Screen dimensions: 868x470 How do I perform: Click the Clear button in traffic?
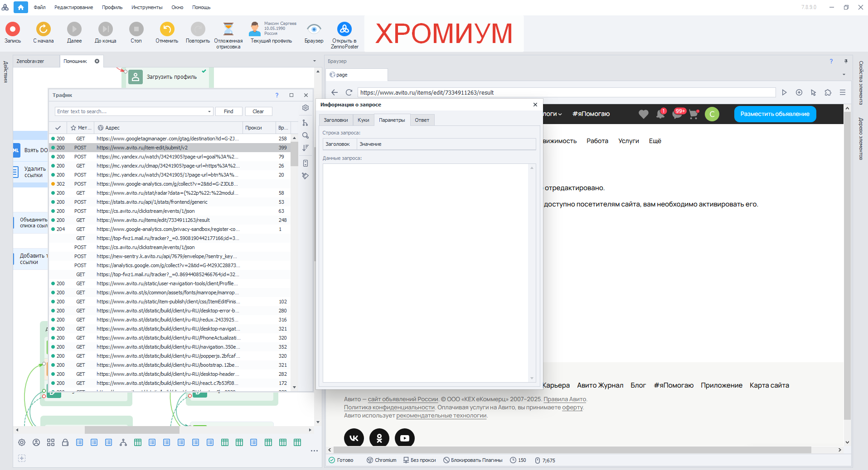[258, 111]
